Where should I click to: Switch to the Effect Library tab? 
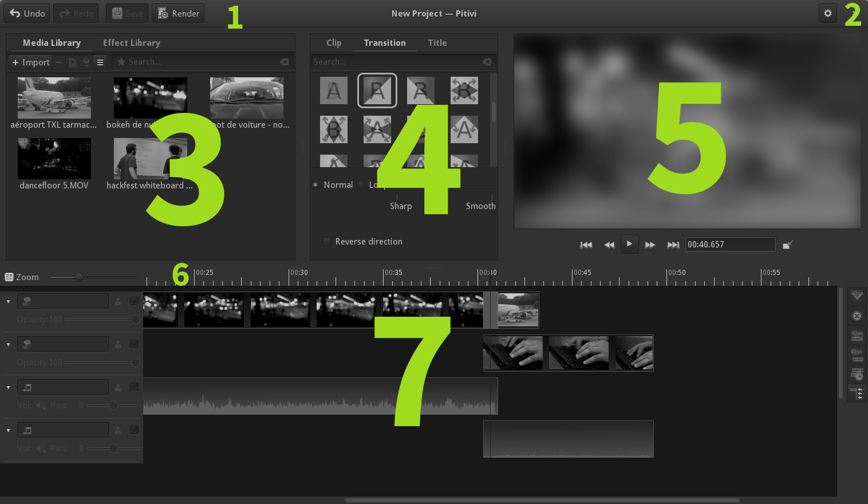132,43
